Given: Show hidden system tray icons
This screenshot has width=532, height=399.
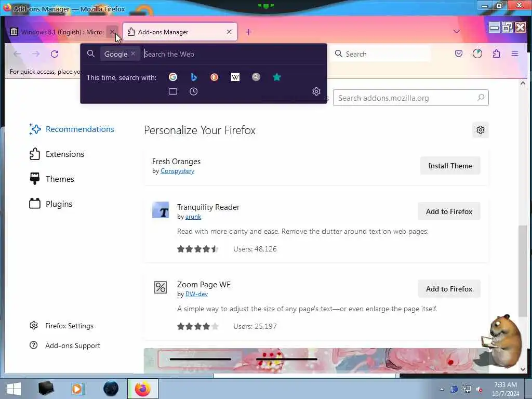Looking at the screenshot, I should [442, 389].
